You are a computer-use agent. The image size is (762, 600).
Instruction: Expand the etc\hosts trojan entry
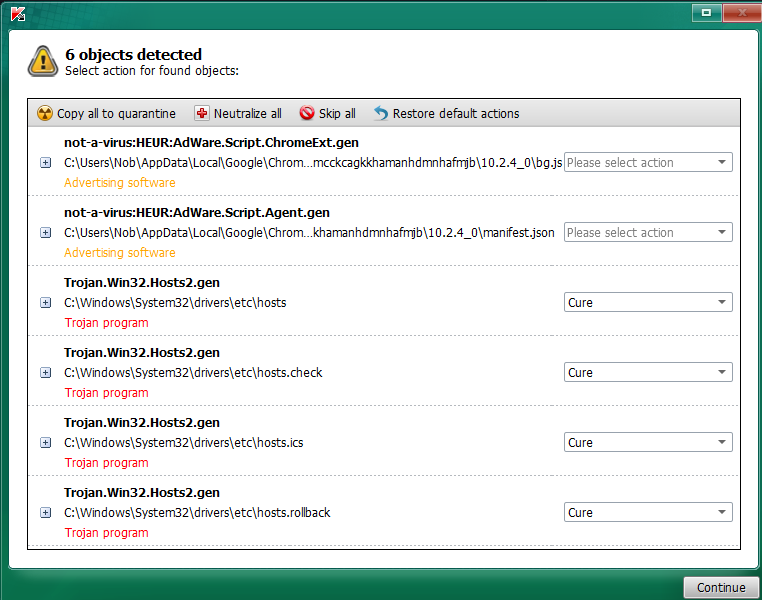click(45, 303)
